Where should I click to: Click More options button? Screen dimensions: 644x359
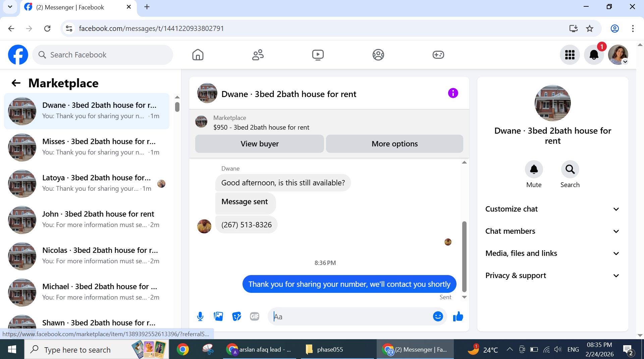(x=394, y=144)
